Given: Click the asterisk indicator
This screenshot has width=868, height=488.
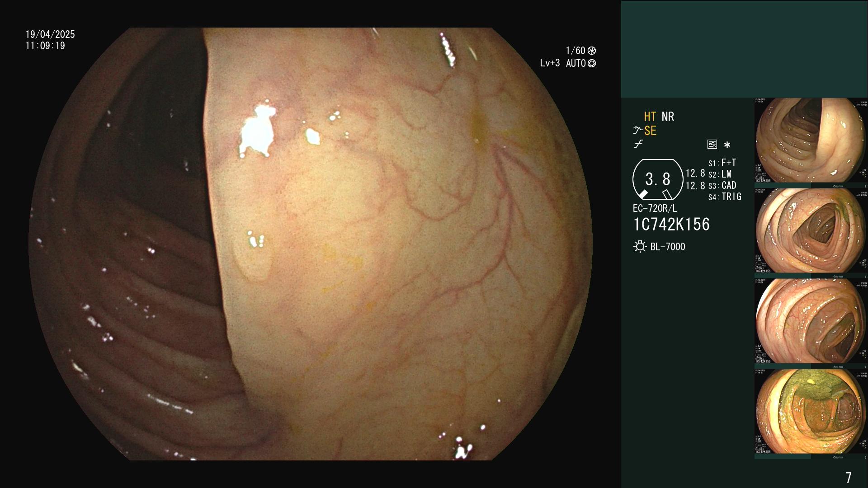Looking at the screenshot, I should pos(727,145).
